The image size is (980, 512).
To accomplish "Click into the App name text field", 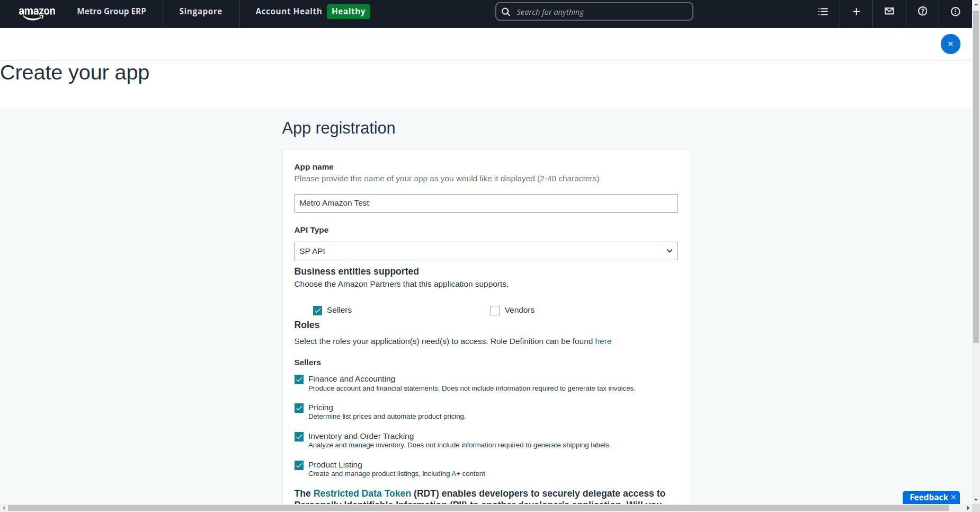I will [486, 204].
